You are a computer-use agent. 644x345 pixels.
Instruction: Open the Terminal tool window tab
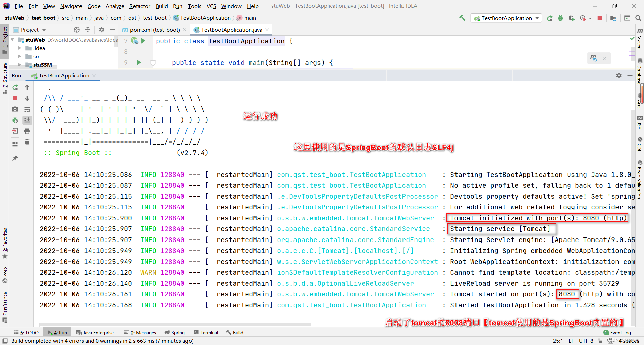coord(206,333)
